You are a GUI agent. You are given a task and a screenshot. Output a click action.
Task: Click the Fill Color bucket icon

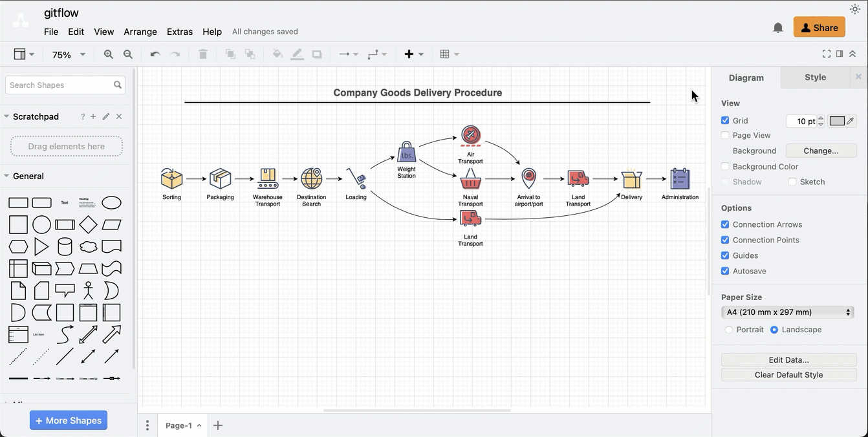(x=277, y=54)
